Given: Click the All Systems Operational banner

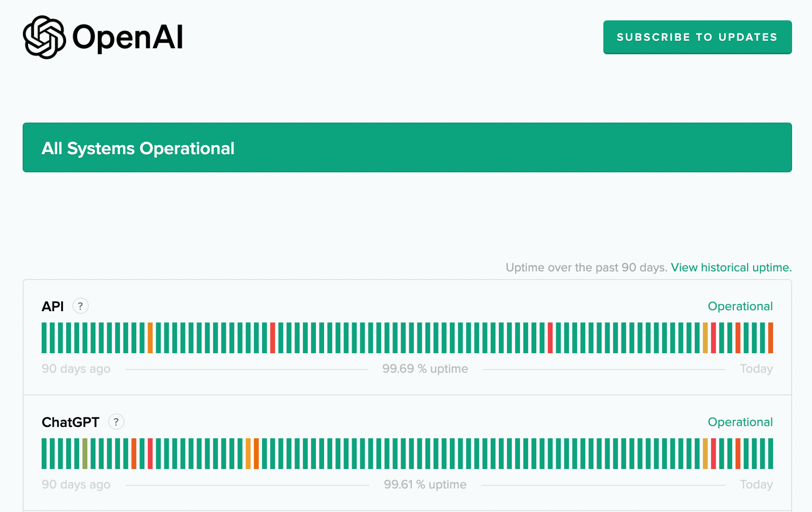Looking at the screenshot, I should click(x=407, y=147).
